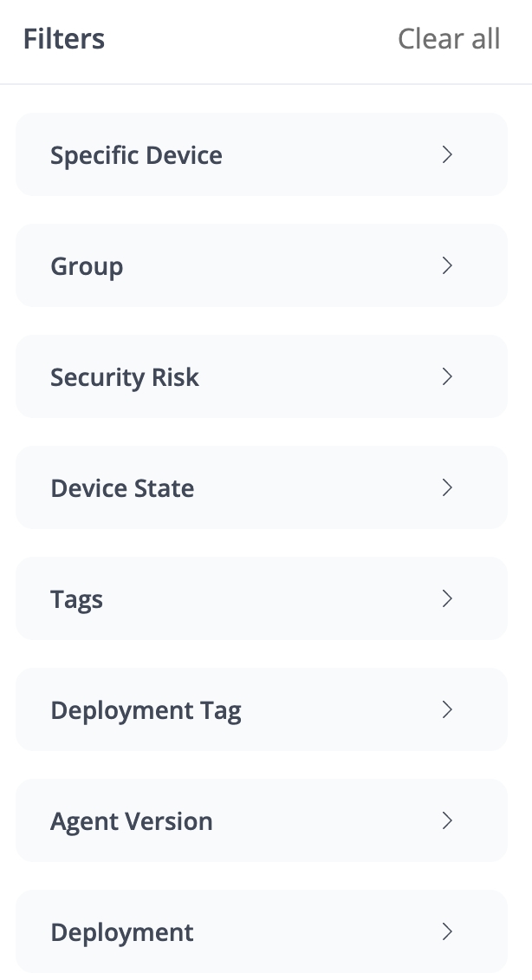The width and height of the screenshot is (532, 980).
Task: Click the chevron arrow beside Specific Device
Action: pos(447,154)
